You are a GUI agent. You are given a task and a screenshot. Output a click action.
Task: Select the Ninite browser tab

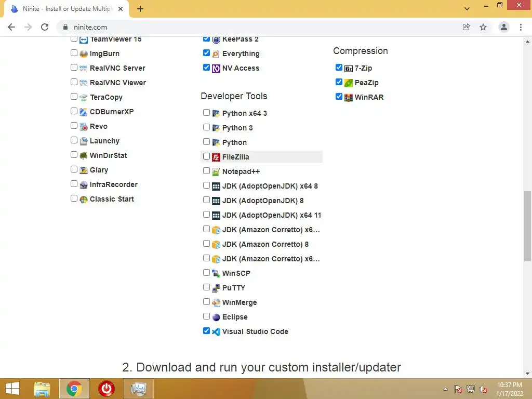67,9
